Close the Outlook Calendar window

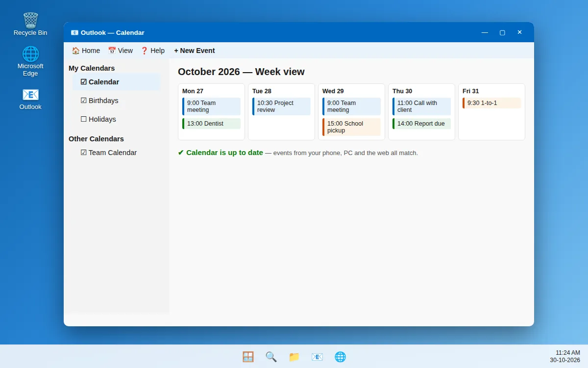click(x=519, y=32)
